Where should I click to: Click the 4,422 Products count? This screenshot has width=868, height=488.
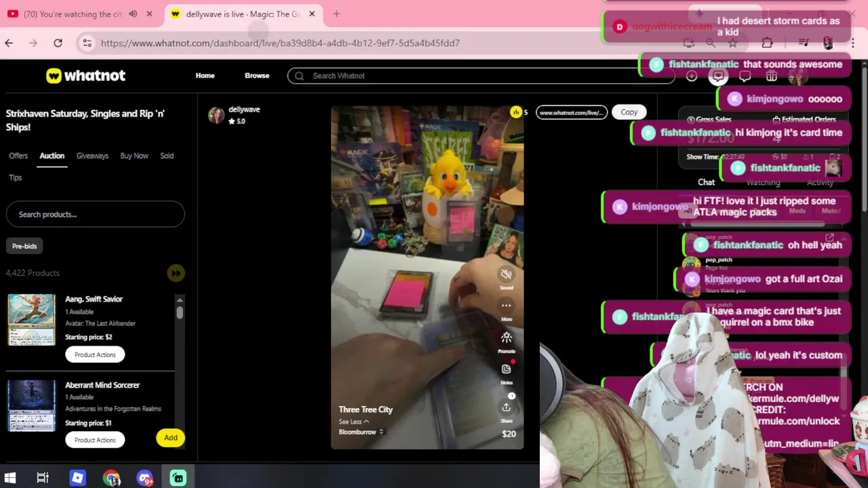click(x=33, y=273)
